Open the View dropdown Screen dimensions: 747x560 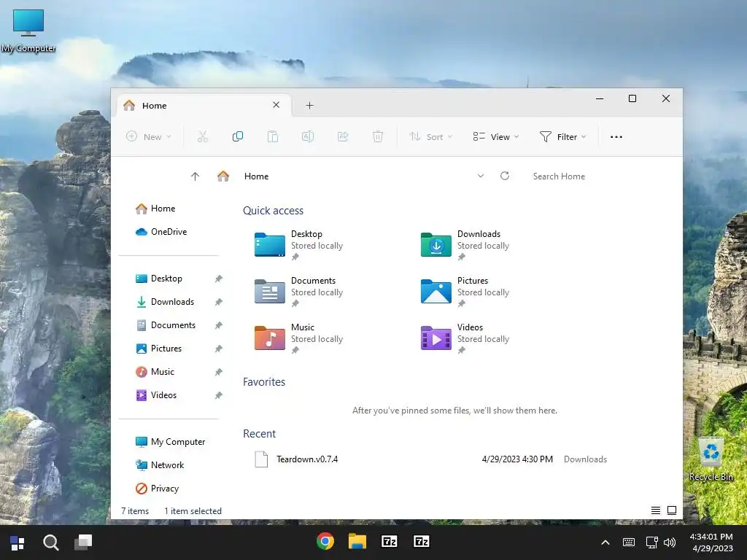[496, 136]
